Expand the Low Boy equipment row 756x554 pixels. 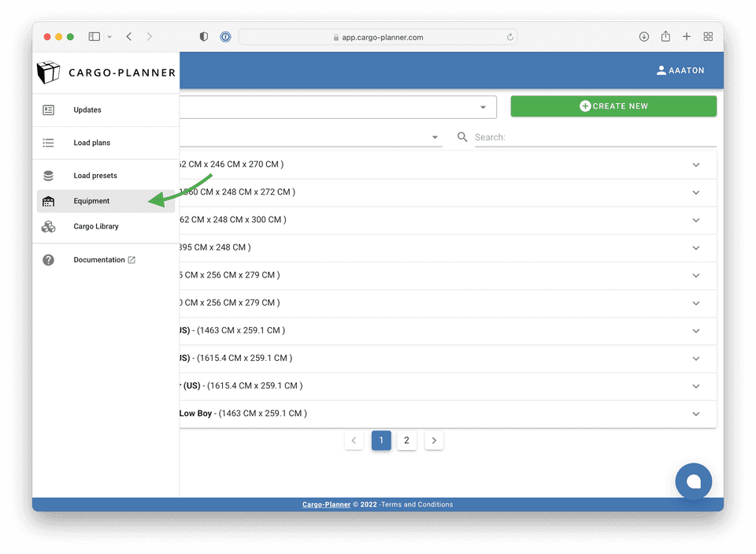[x=695, y=414]
